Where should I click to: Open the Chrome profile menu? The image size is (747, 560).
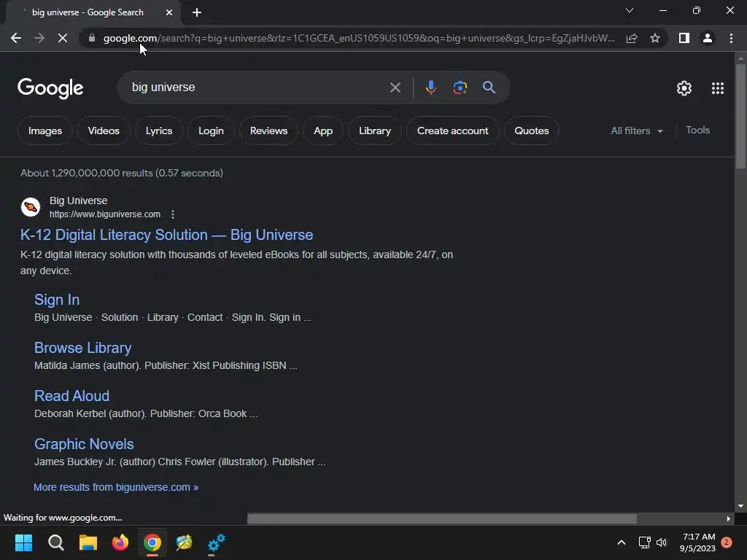(x=708, y=38)
